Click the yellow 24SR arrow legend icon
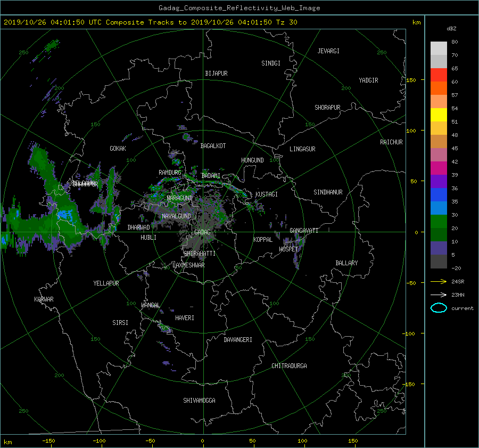The width and height of the screenshot is (479, 448). point(439,281)
